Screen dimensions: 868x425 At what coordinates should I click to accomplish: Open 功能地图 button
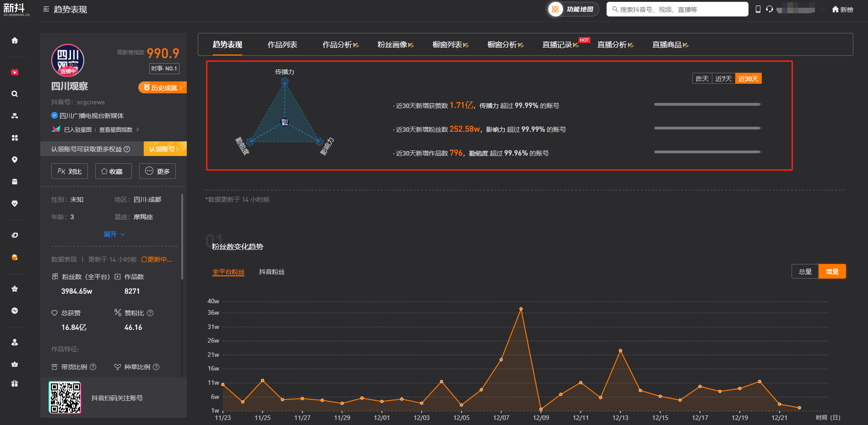[574, 9]
